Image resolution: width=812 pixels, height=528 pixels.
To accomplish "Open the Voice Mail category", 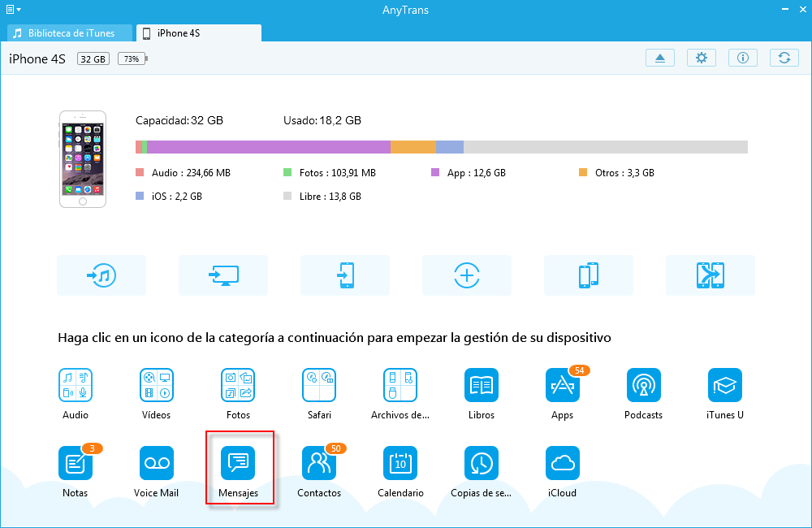I will coord(157,463).
